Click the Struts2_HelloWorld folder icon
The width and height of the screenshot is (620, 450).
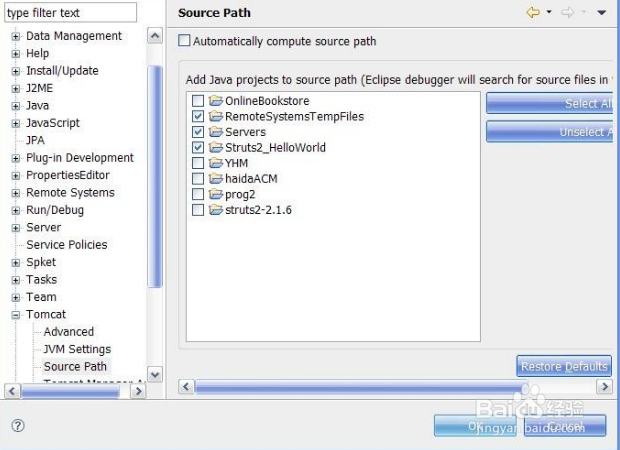pyautogui.click(x=215, y=147)
